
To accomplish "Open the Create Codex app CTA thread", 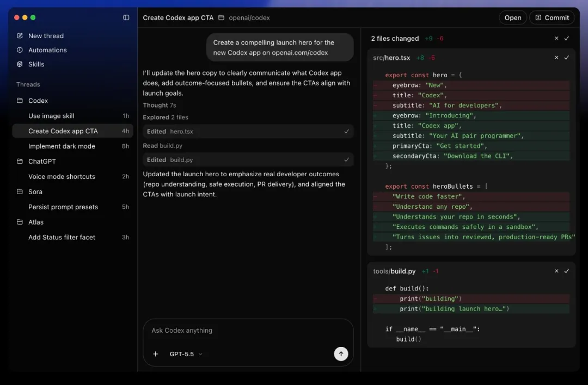I will 73,131.
